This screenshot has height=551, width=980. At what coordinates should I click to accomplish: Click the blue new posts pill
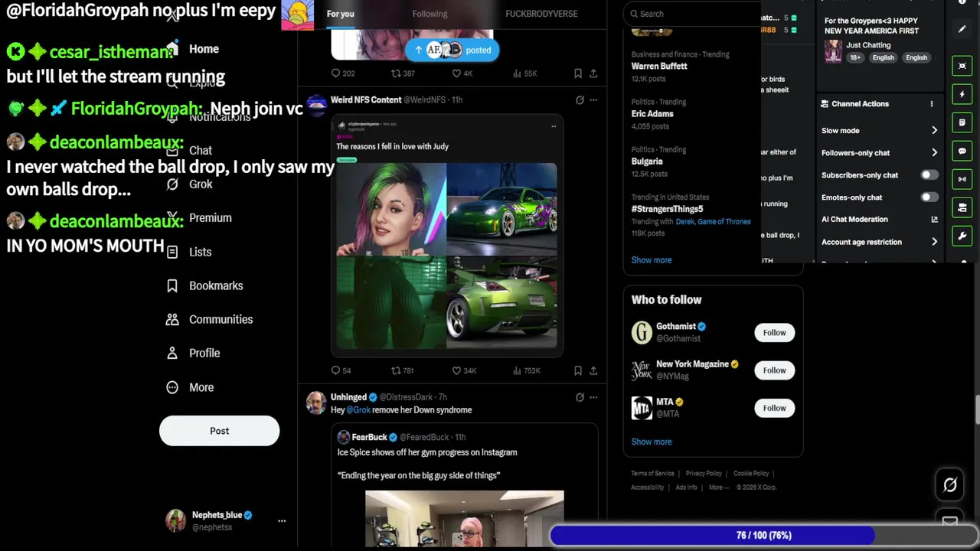452,51
